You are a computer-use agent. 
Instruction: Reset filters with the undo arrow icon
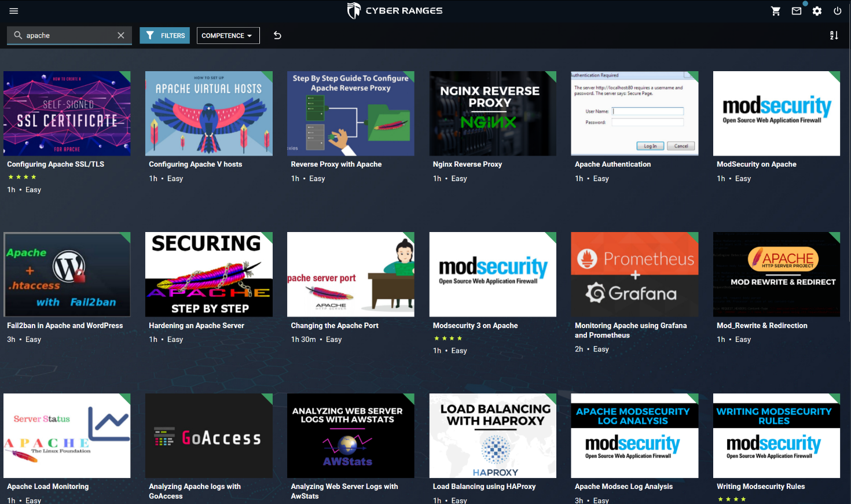[x=277, y=35]
